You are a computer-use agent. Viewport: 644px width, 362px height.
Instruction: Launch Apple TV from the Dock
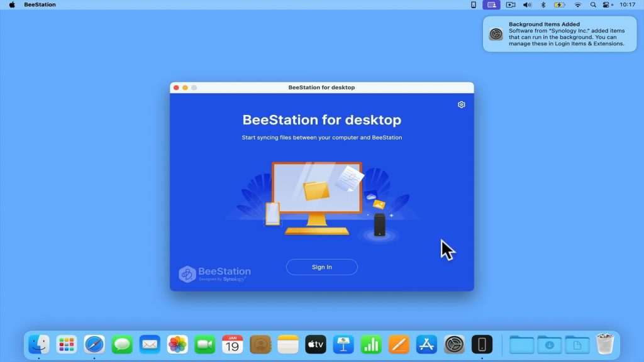click(316, 344)
